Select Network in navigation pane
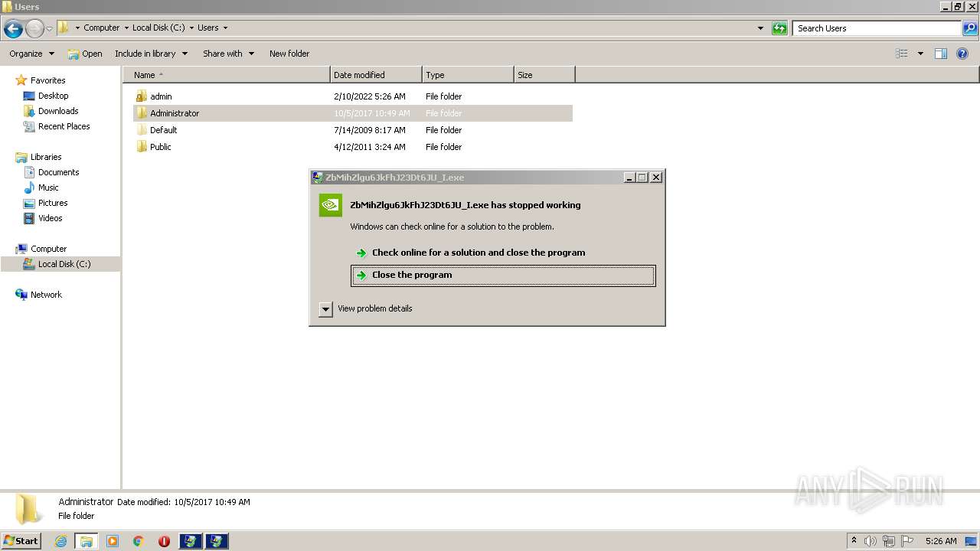This screenshot has height=551, width=980. [46, 295]
